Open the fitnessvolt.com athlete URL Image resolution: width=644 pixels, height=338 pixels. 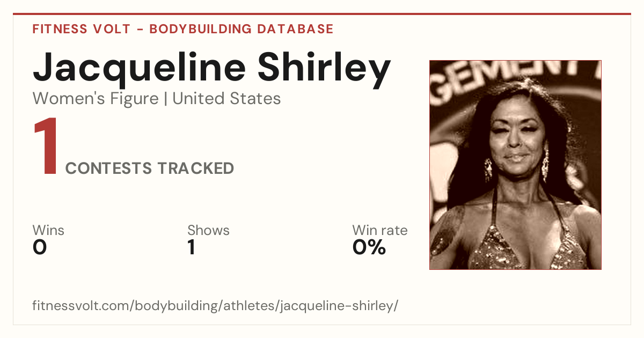[x=215, y=306]
